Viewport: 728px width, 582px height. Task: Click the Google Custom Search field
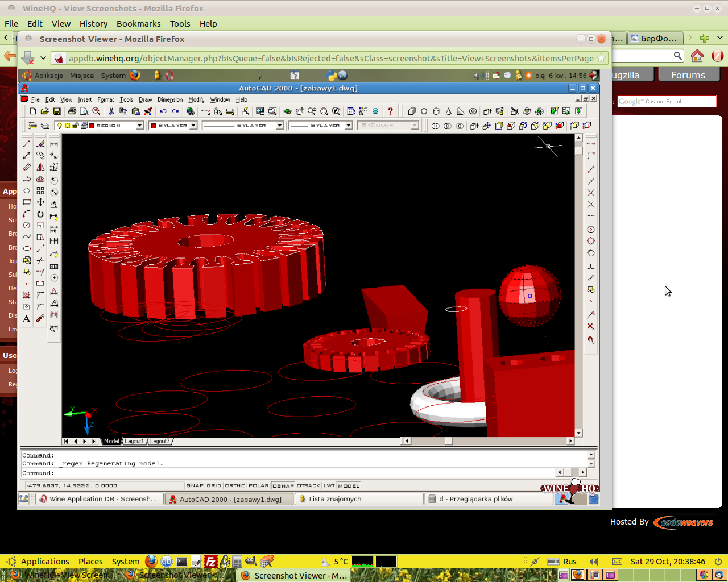pyautogui.click(x=667, y=102)
